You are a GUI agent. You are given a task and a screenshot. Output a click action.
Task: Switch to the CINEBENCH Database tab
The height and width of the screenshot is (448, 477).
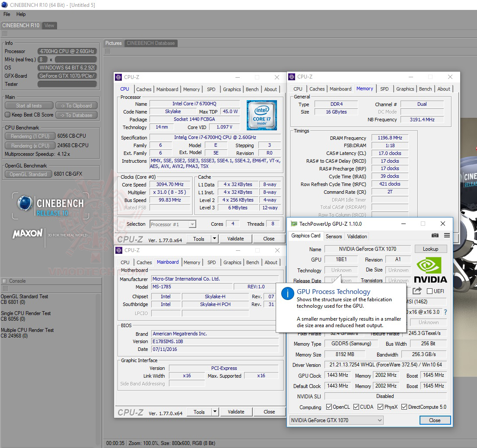[x=151, y=43]
